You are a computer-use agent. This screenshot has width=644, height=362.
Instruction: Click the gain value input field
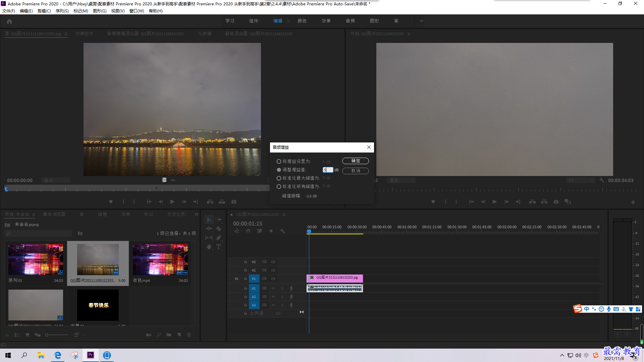tap(328, 170)
